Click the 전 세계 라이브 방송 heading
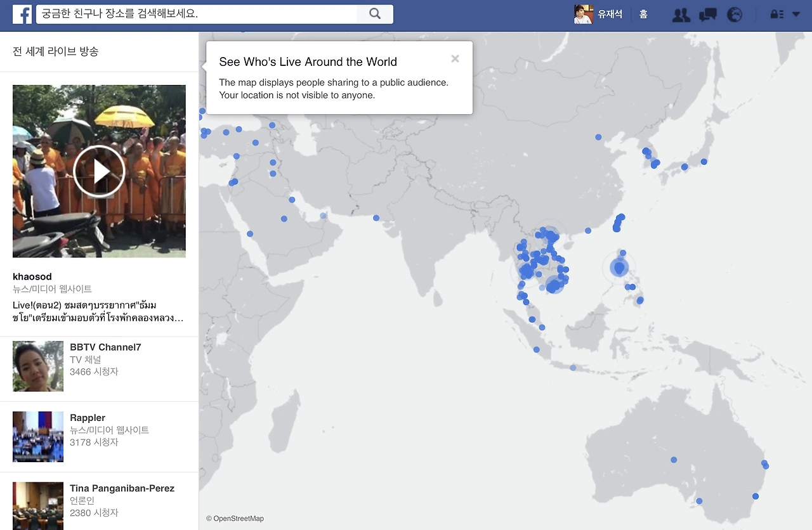 tap(56, 51)
